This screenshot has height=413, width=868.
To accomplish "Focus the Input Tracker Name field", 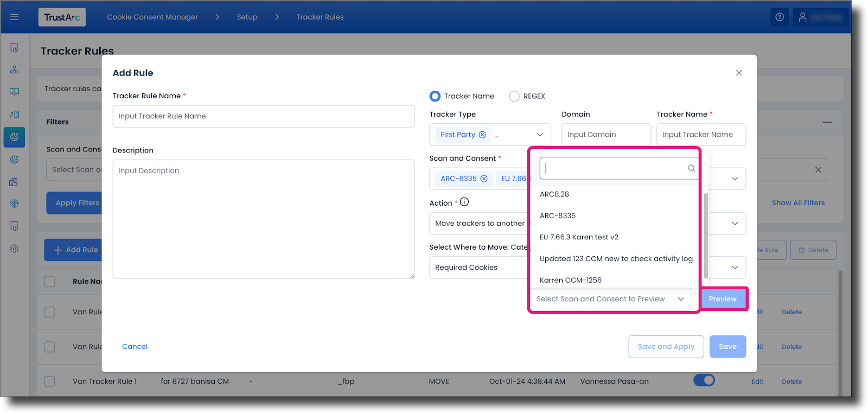I will tap(701, 135).
